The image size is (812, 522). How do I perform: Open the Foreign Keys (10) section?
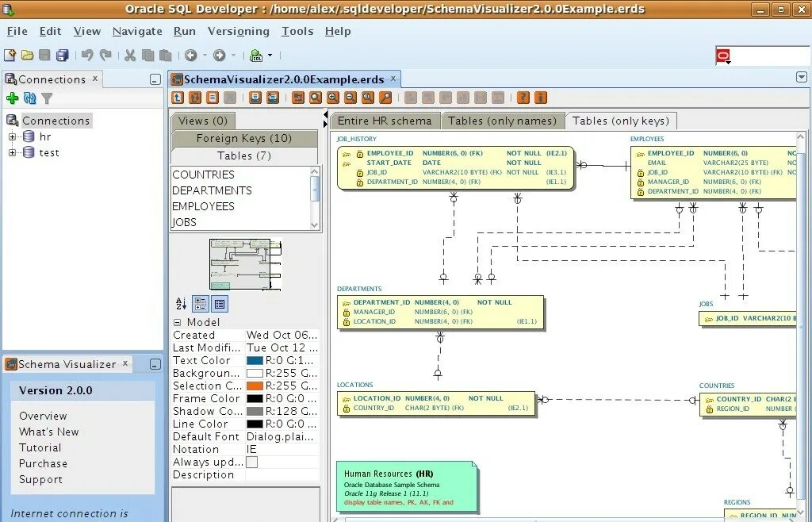pos(244,138)
